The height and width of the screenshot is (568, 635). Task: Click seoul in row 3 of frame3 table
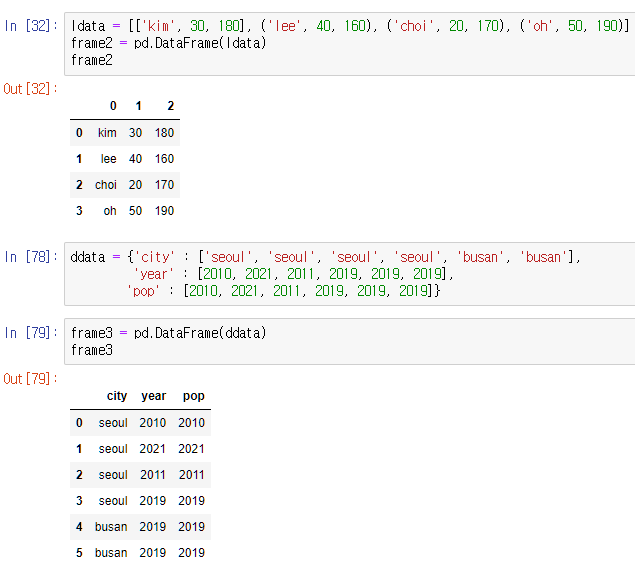113,500
